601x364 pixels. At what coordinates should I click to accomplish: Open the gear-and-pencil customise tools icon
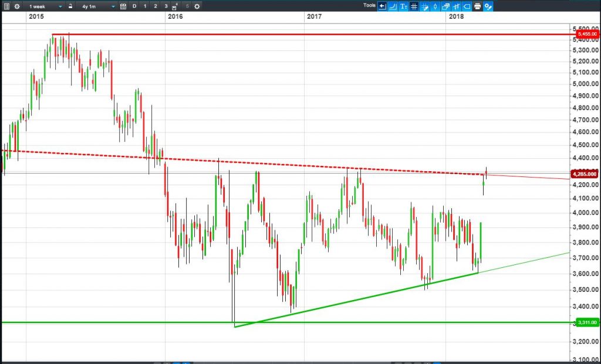[488, 6]
